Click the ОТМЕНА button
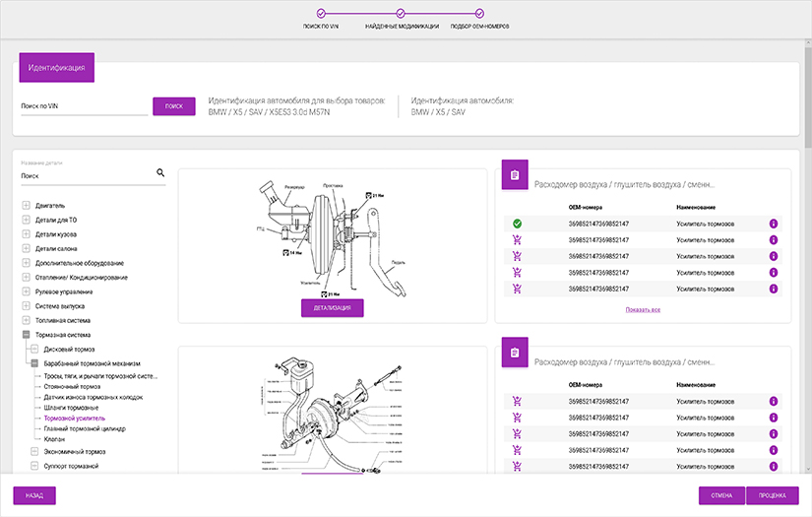Viewport: 812px width, 517px height. tap(721, 495)
